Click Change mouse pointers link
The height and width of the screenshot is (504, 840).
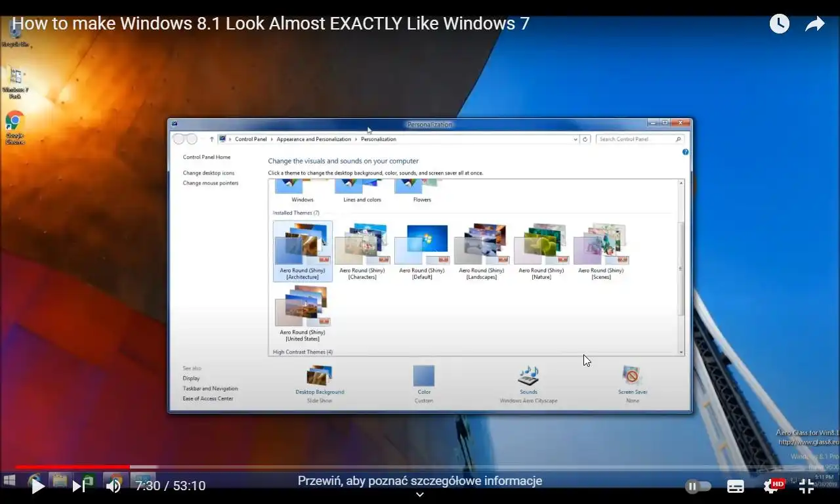pos(211,183)
